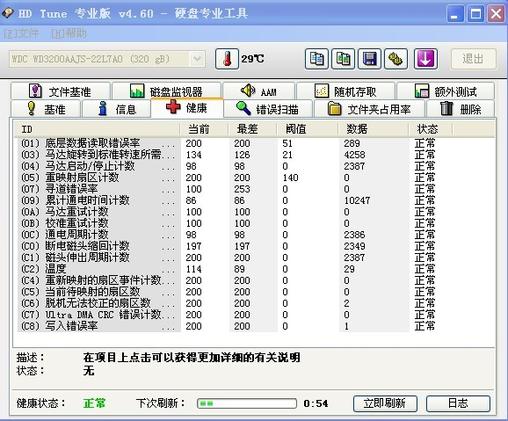This screenshot has width=508, height=421.
Task: Open the 帮助 menu
Action: (x=69, y=33)
